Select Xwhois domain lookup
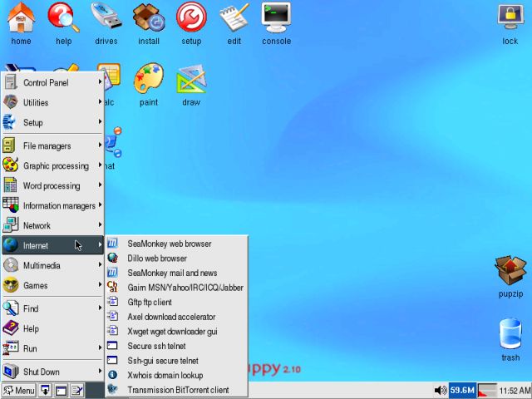532x399 pixels. coord(166,376)
